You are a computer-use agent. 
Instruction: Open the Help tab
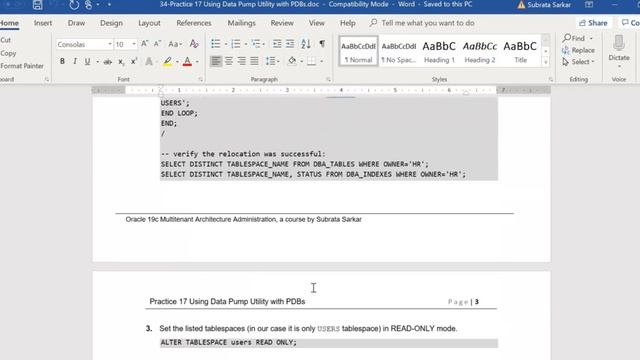click(347, 23)
